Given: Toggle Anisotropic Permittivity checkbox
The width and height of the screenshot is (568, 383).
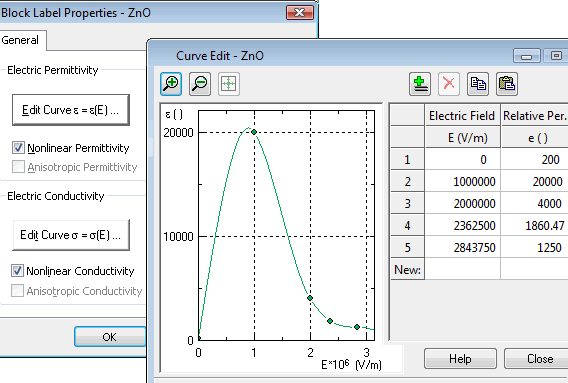Looking at the screenshot, I should point(18,167).
